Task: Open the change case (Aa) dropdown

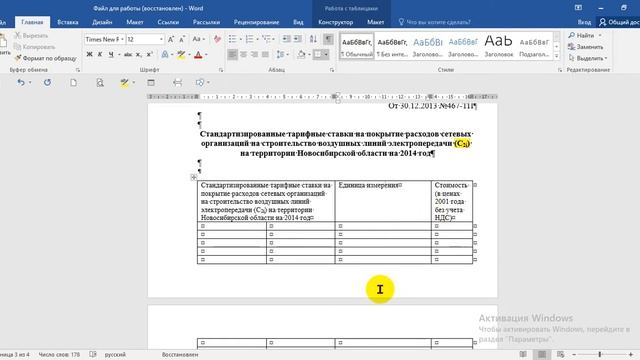Action: pyautogui.click(x=199, y=39)
